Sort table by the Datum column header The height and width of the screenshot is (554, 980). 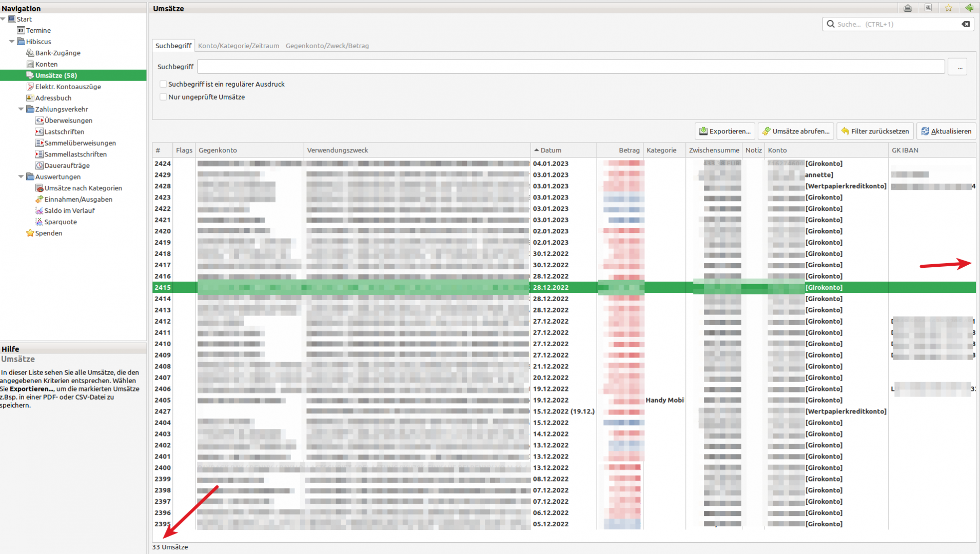pyautogui.click(x=551, y=150)
